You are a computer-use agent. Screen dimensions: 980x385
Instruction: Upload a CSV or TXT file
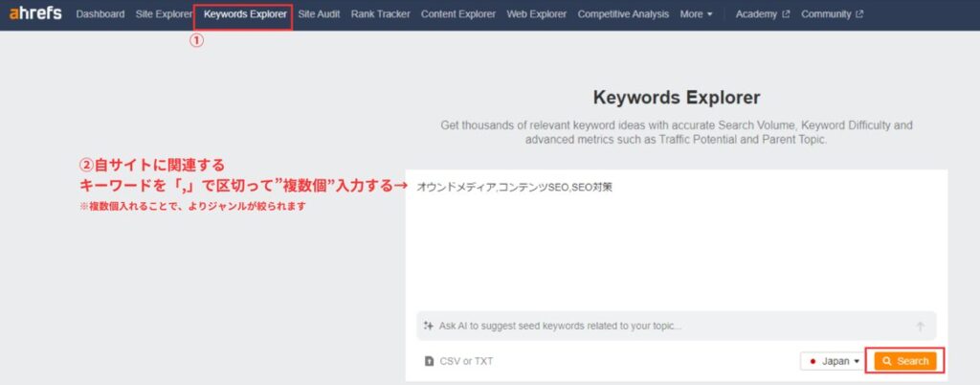tap(458, 361)
